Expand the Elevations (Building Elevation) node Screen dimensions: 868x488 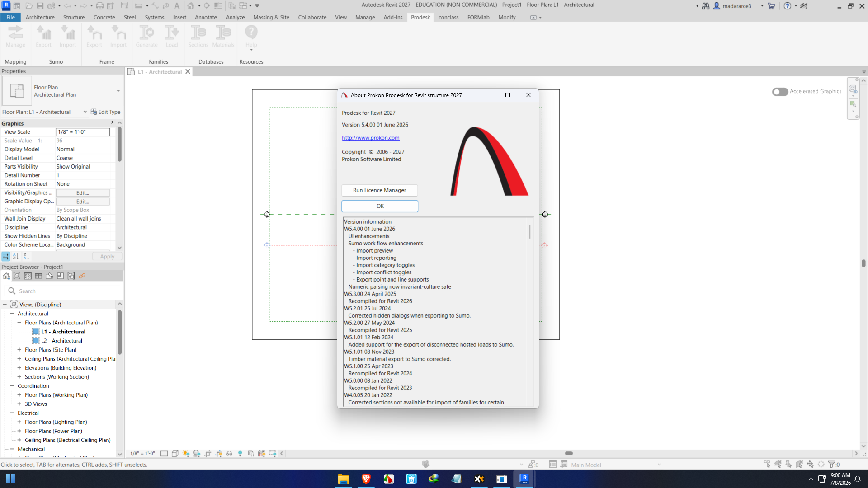[x=19, y=368]
